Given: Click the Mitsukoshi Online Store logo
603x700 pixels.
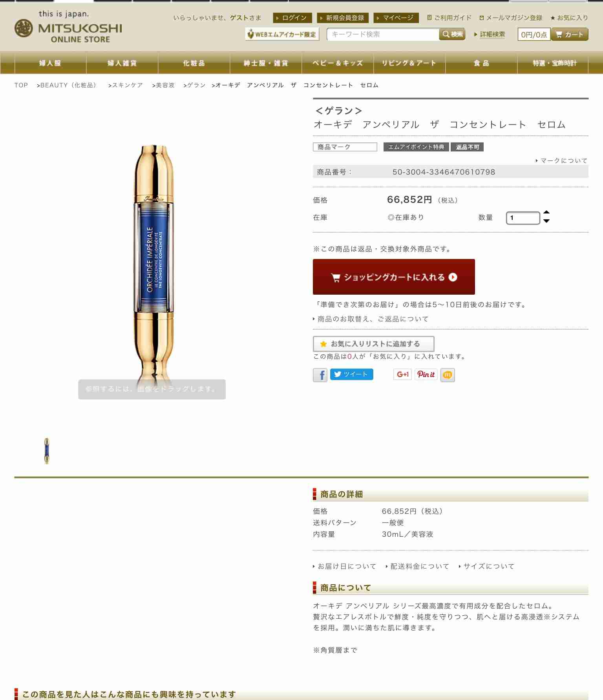Looking at the screenshot, I should coord(68,27).
